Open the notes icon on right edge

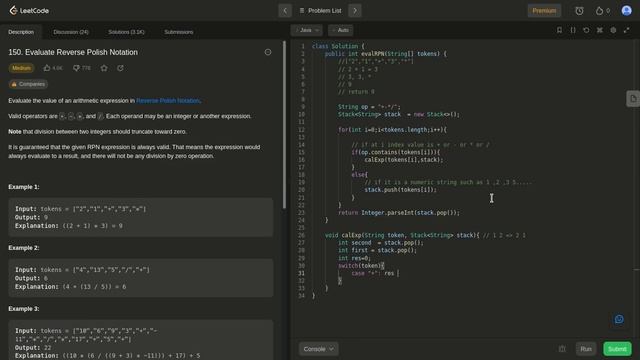pos(633,98)
